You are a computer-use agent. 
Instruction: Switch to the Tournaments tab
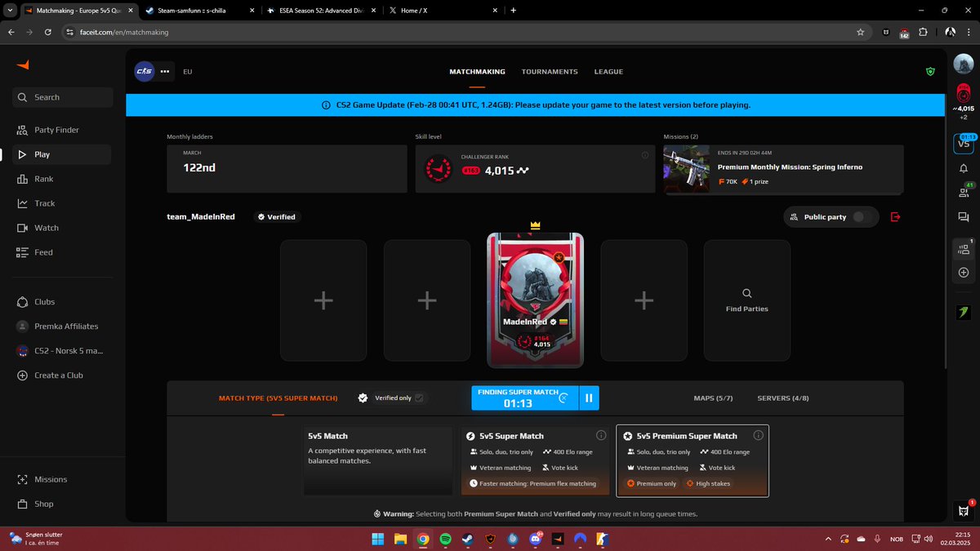[x=550, y=72]
